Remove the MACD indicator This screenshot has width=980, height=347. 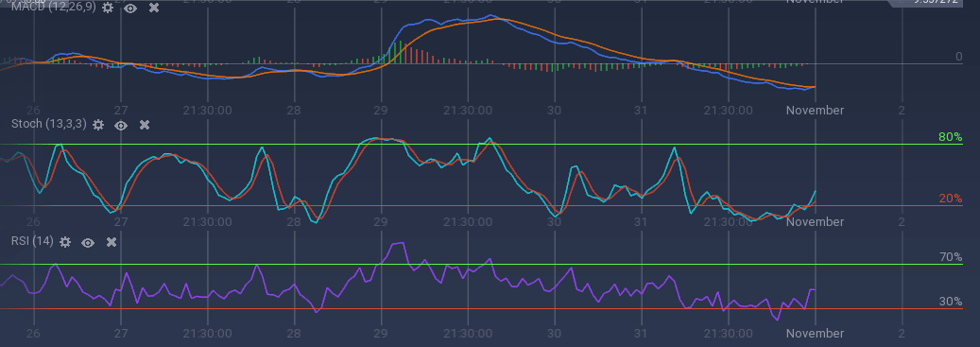pos(154,9)
